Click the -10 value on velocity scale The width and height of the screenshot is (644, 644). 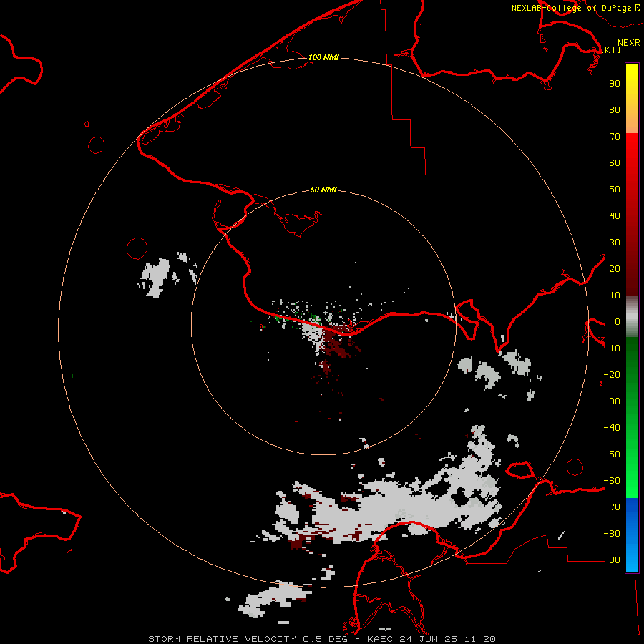tap(612, 348)
